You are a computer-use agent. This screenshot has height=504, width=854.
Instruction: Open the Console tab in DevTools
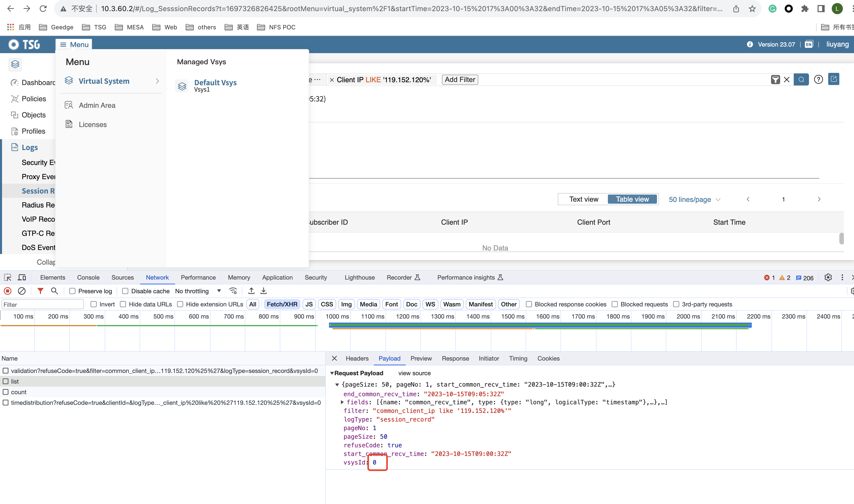[88, 278]
